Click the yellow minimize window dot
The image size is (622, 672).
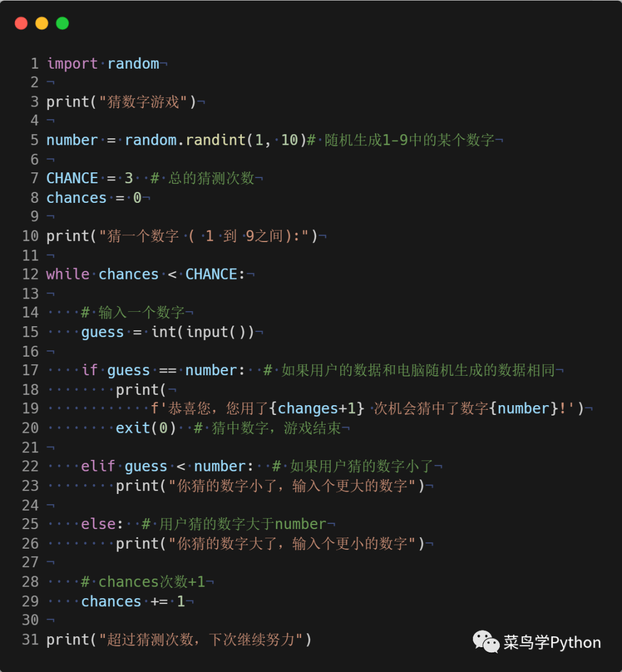(x=41, y=23)
